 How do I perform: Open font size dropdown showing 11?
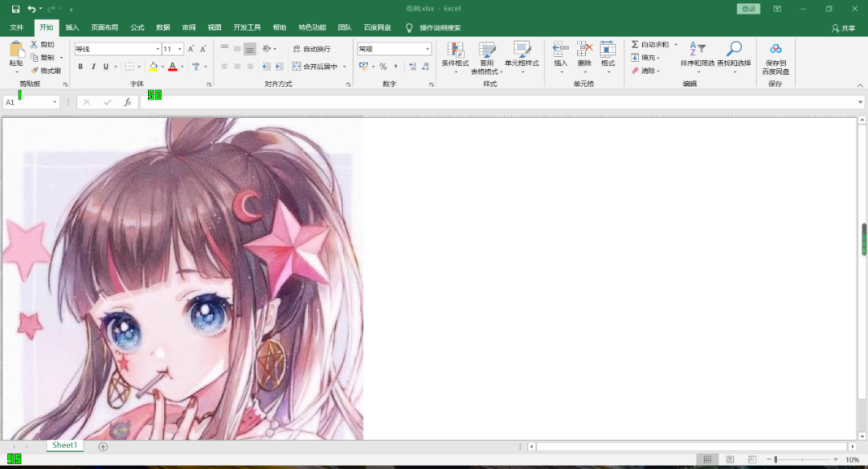coord(180,49)
